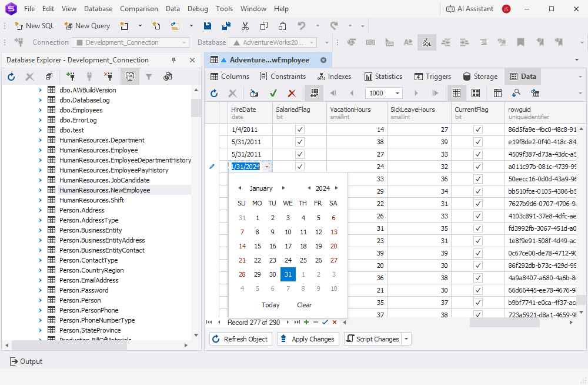
Task: Toggle SalariedFlag checkbox in 1/4/2011 row
Action: coord(300,130)
